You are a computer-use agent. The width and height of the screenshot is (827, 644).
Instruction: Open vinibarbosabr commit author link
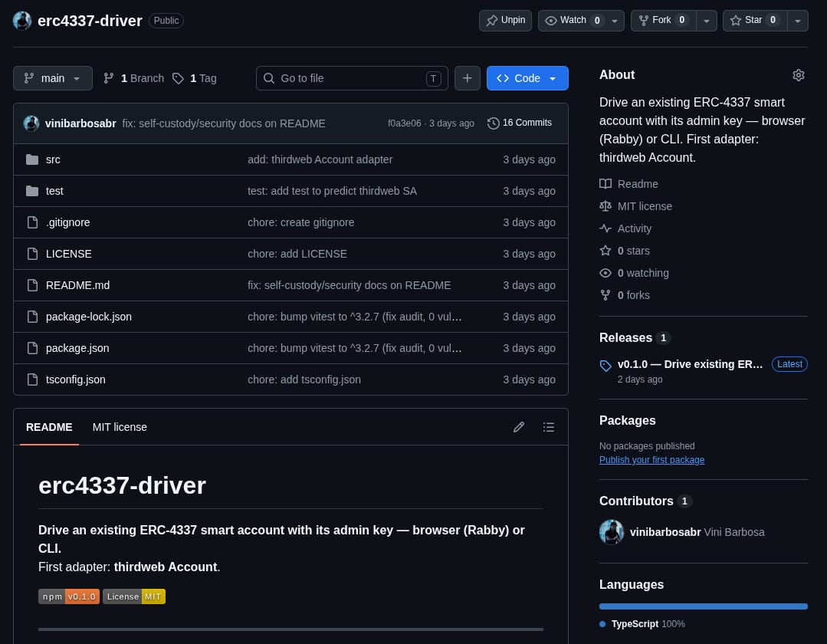click(80, 123)
